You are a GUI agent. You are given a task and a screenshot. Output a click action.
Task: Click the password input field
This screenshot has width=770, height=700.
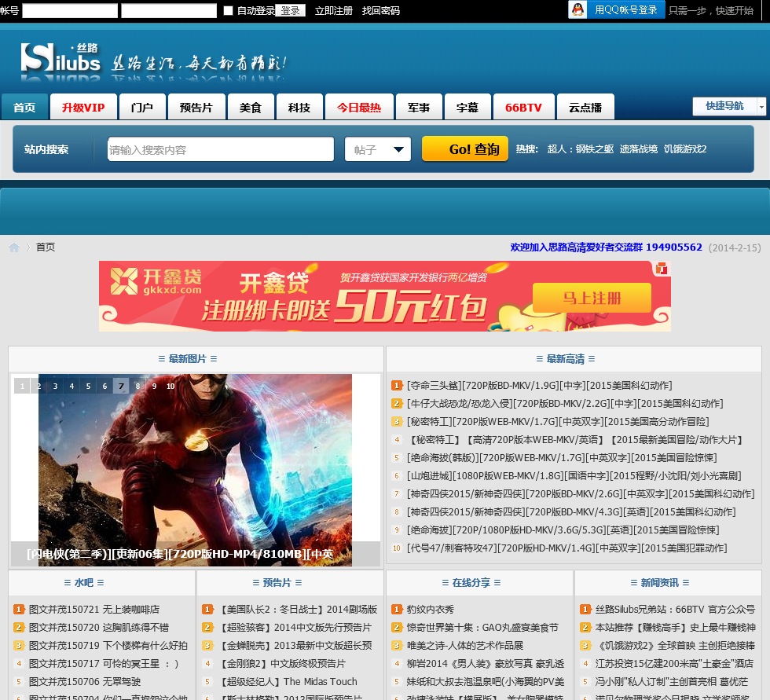coord(169,10)
